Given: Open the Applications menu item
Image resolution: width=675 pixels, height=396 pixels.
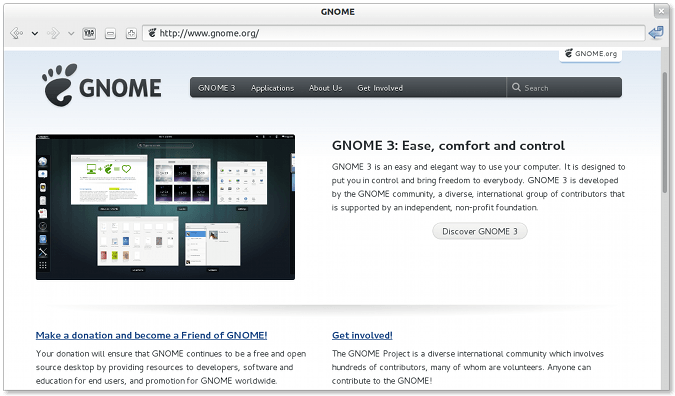Looking at the screenshot, I should (x=272, y=88).
